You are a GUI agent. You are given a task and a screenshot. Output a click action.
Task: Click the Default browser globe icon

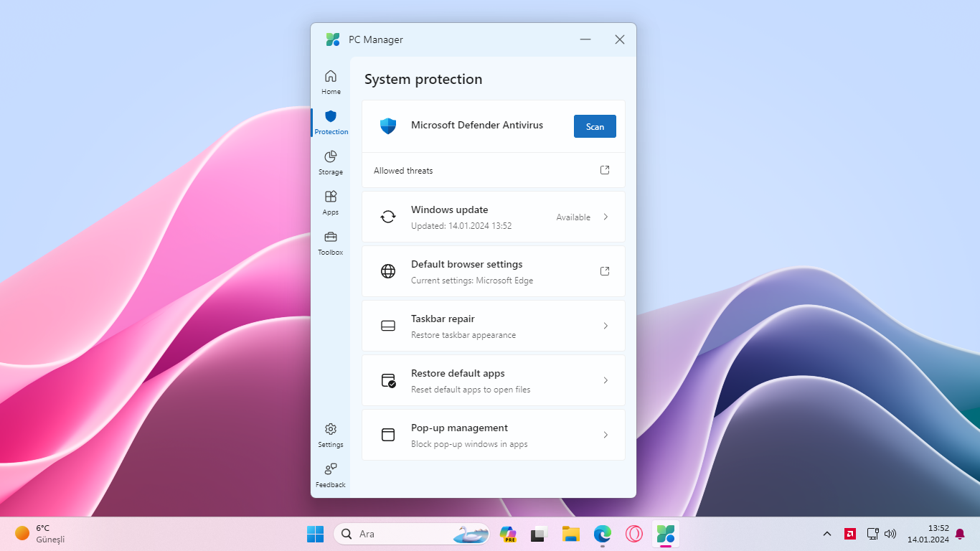point(388,271)
